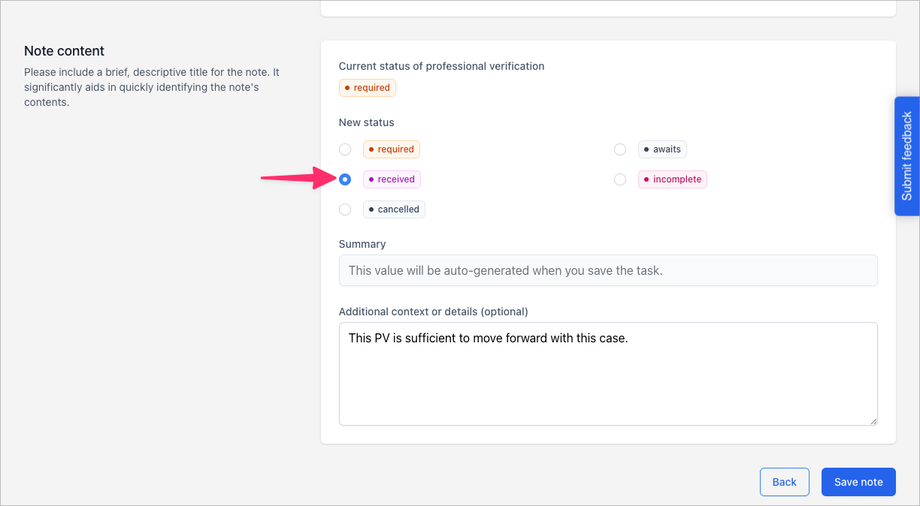Grab the text area resize handle
This screenshot has height=506, width=920.
click(x=873, y=420)
